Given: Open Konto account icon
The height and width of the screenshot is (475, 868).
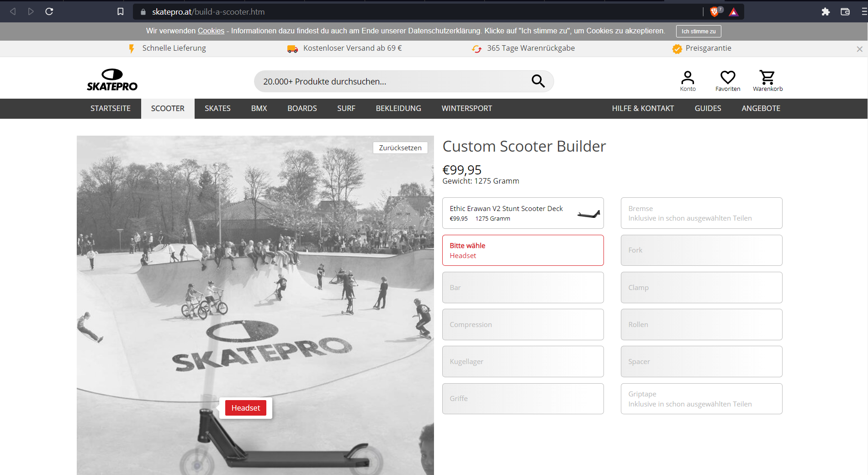Looking at the screenshot, I should 688,81.
